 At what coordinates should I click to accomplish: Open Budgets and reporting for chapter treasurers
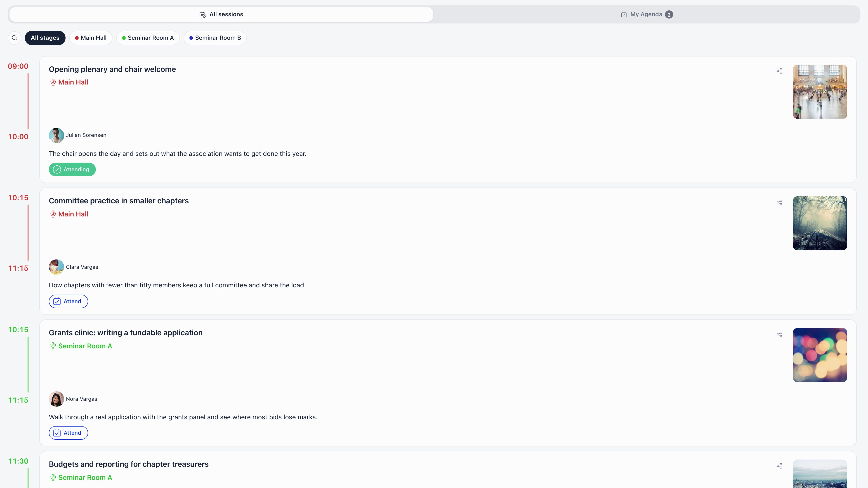coord(129,465)
